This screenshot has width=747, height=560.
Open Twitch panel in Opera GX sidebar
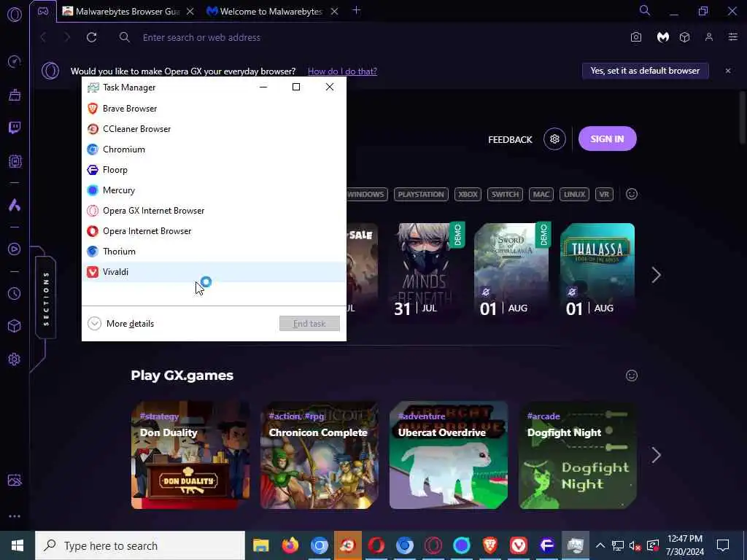[15, 128]
